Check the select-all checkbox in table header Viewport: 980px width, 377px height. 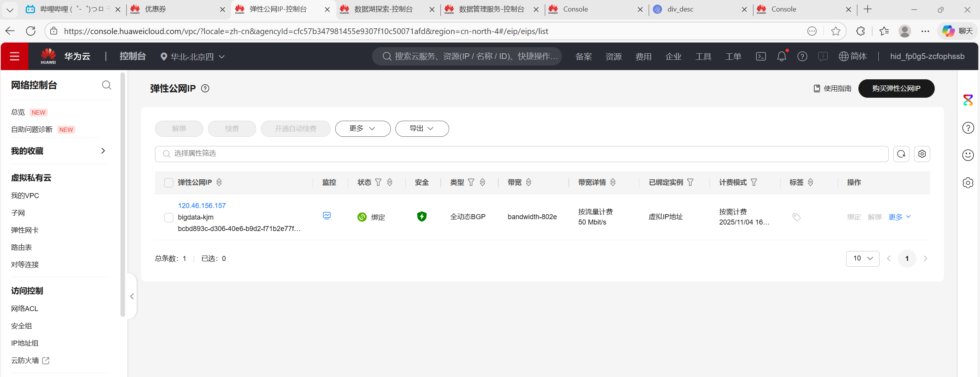[168, 183]
